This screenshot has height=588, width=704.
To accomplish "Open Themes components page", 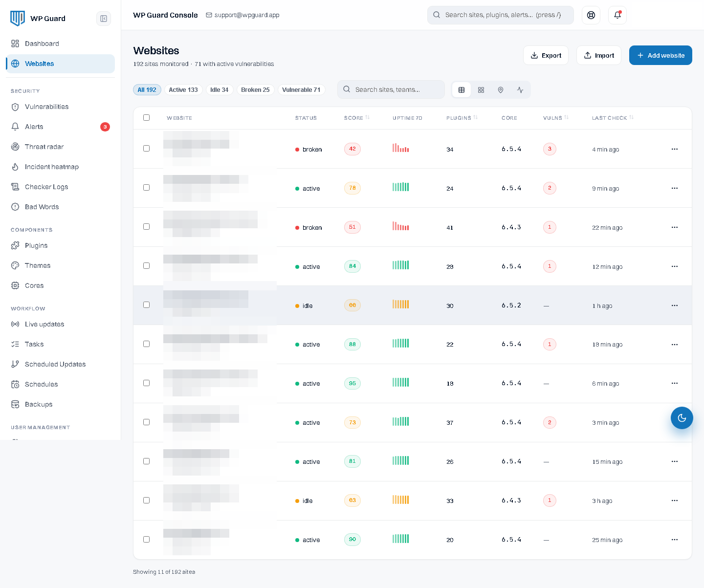I will click(x=60, y=265).
